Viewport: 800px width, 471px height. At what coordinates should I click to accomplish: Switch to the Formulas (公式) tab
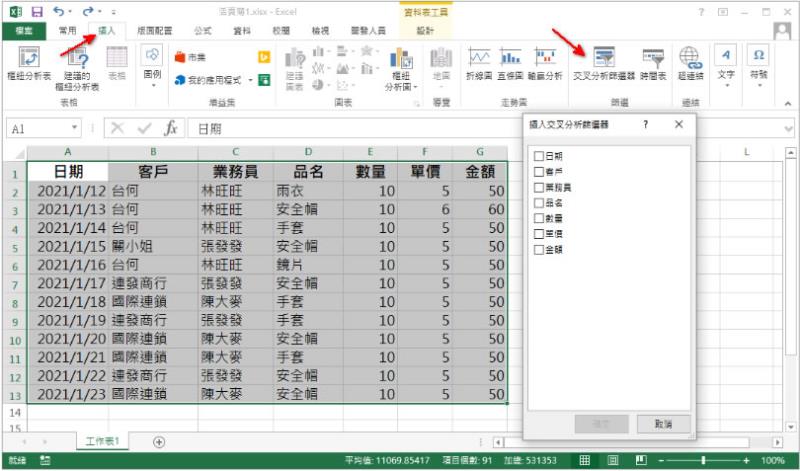203,31
